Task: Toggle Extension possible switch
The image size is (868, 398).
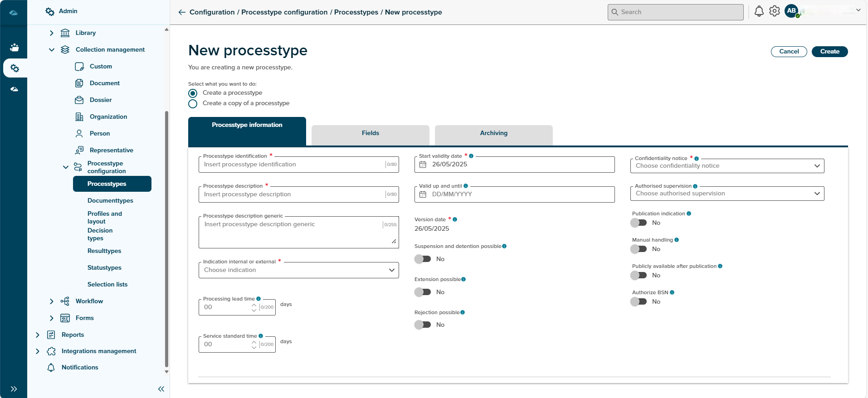Action: coord(423,292)
